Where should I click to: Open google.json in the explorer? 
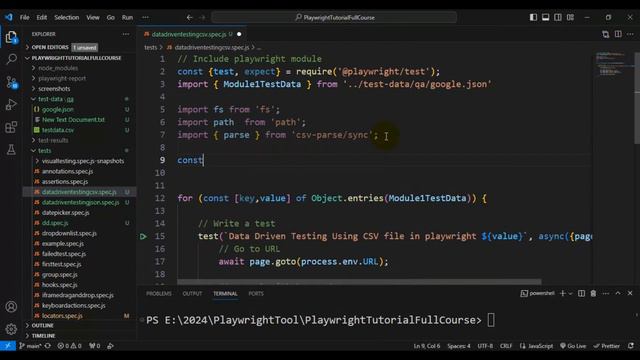click(58, 109)
